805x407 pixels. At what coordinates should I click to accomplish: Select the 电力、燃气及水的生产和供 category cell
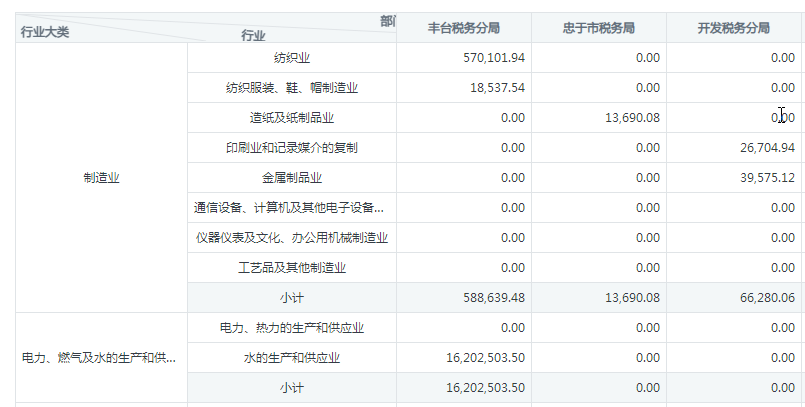pos(101,358)
